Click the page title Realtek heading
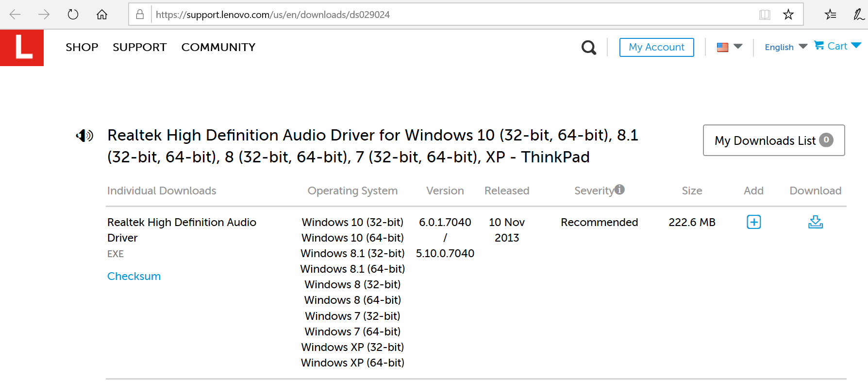Image resolution: width=868 pixels, height=384 pixels. pyautogui.click(x=373, y=146)
